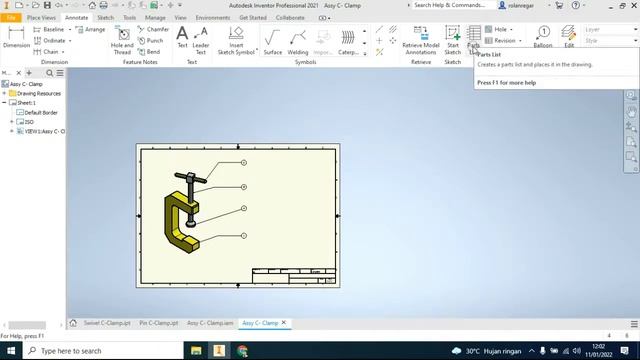This screenshot has width=640, height=360.
Task: Switch to the View ribbon tab
Action: click(180, 18)
